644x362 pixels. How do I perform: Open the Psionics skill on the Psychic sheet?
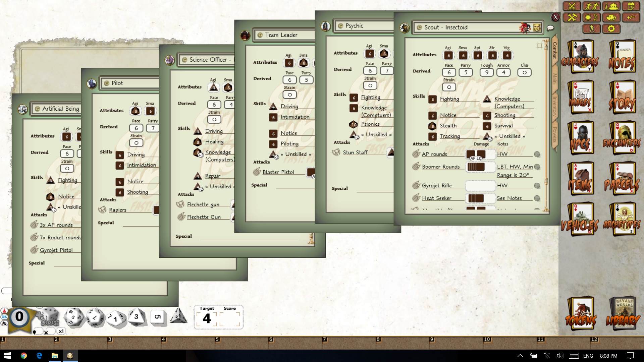371,124
